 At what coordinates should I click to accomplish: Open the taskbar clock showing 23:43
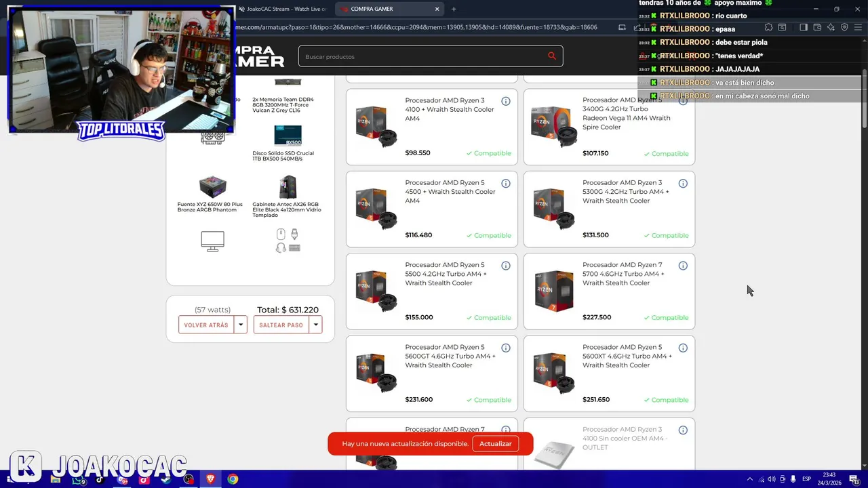829,479
